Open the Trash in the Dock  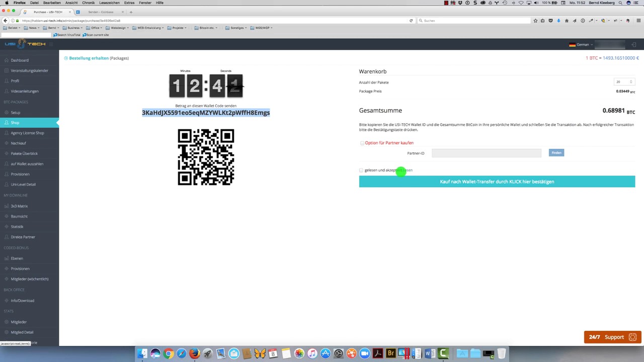[x=502, y=353]
